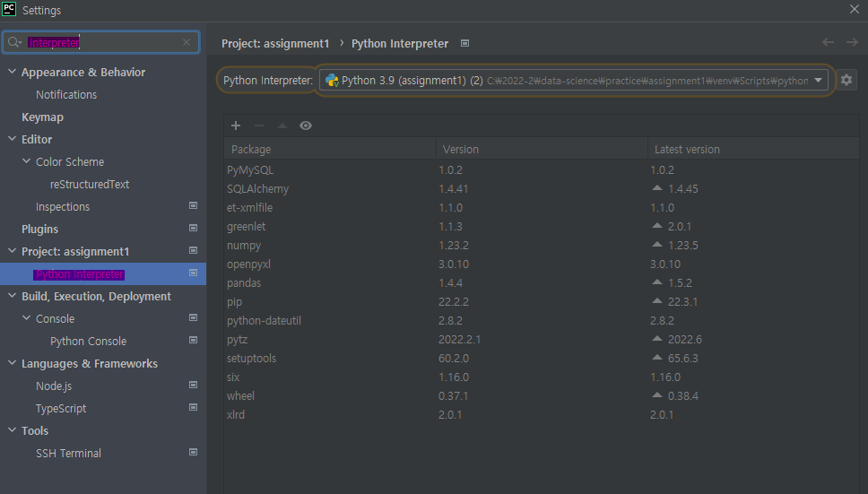Select the pytz package row
Screen dimensions: 868x494
point(542,339)
